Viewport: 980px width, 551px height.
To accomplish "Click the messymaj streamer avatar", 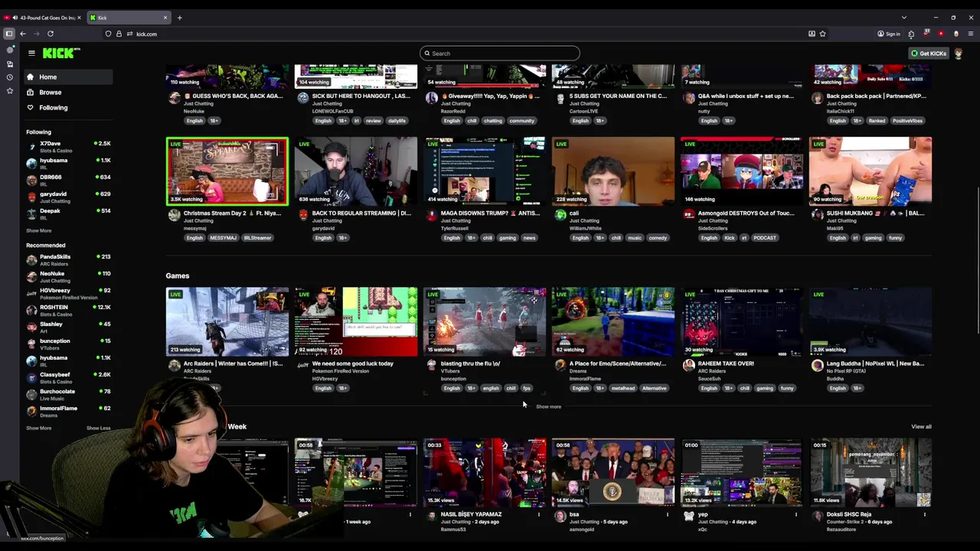I will point(175,215).
